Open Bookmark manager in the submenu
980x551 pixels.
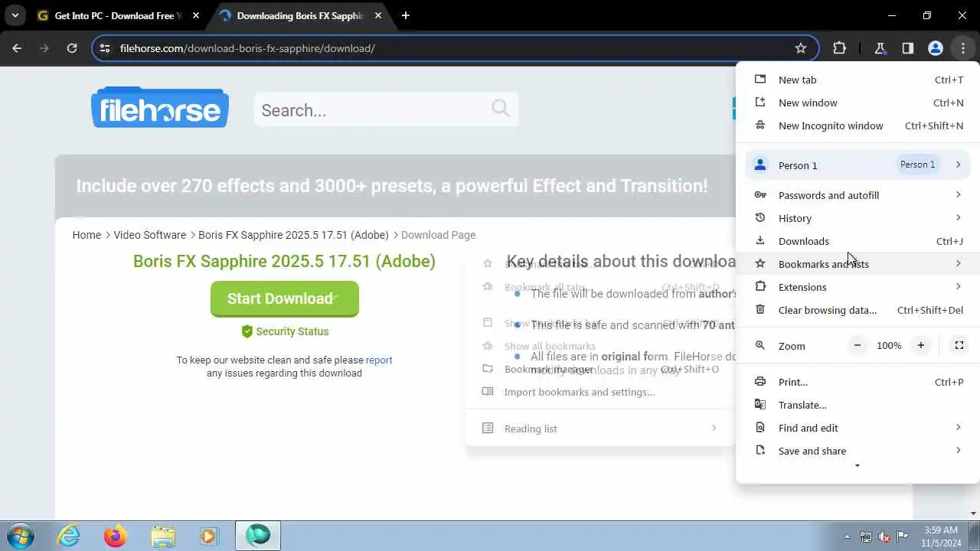pos(600,369)
